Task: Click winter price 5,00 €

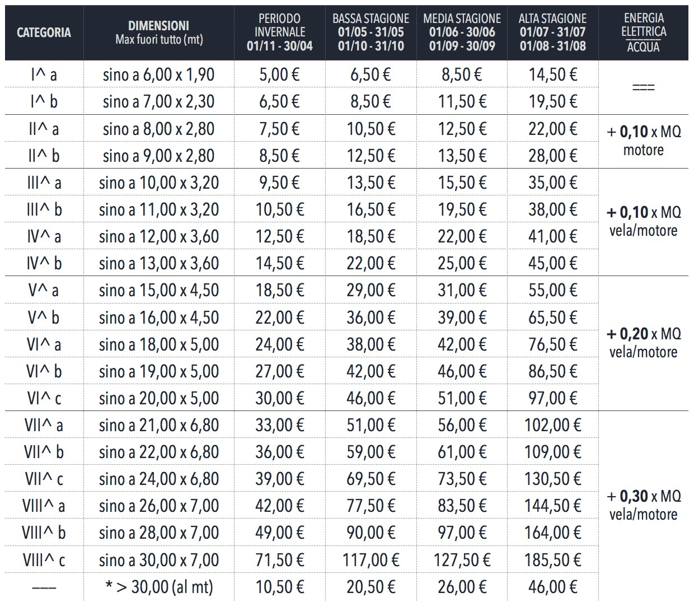Action: 279,74
